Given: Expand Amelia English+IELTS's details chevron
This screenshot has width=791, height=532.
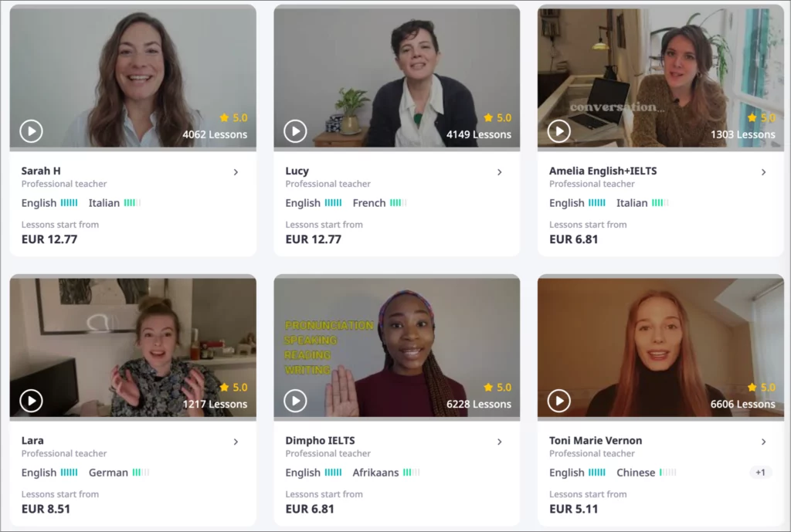Looking at the screenshot, I should pos(764,172).
